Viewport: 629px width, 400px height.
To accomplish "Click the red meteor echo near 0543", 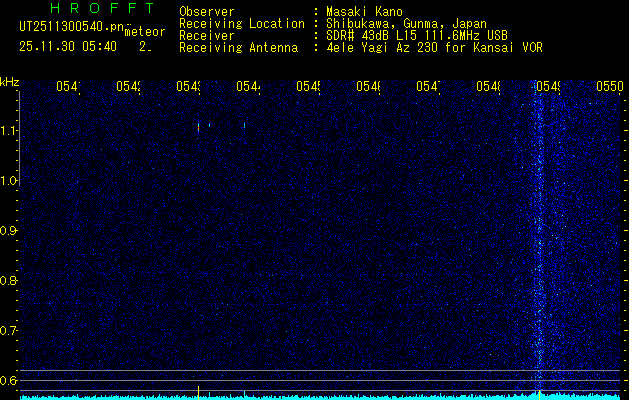I will (x=198, y=127).
